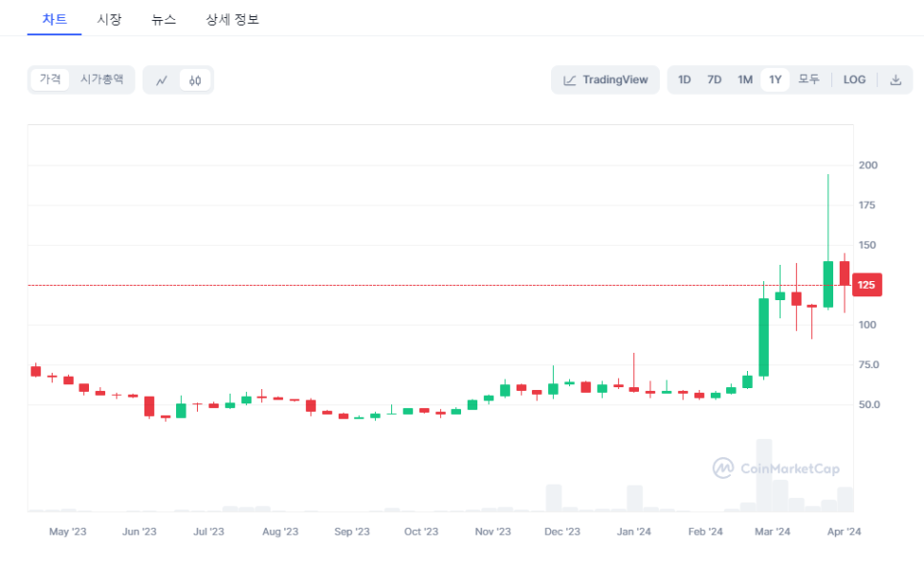Select the candlestick chart icon
The height and width of the screenshot is (565, 924).
pos(195,80)
